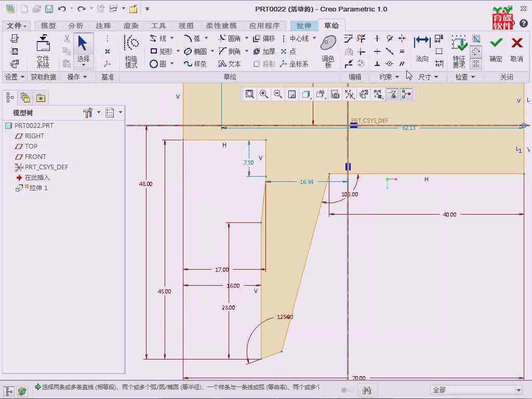This screenshot has height=399, width=532.
Task: Open the 线 tool dropdown arrow
Action: pyautogui.click(x=172, y=38)
